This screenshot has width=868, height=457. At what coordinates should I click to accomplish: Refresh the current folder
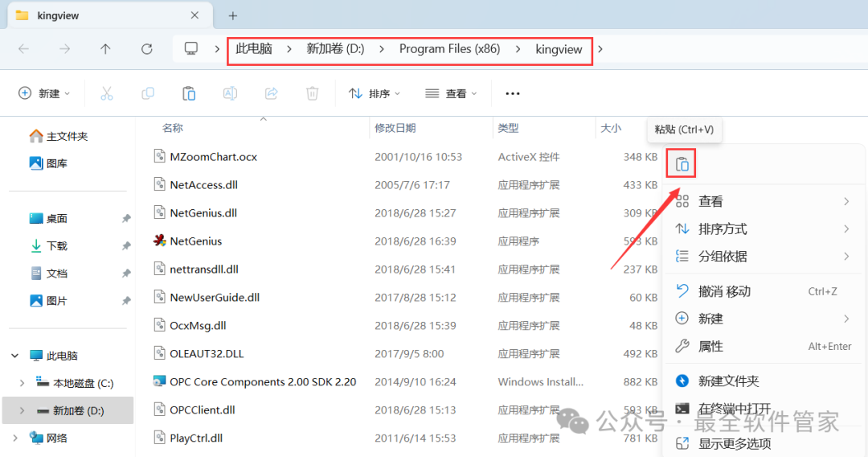tap(147, 49)
